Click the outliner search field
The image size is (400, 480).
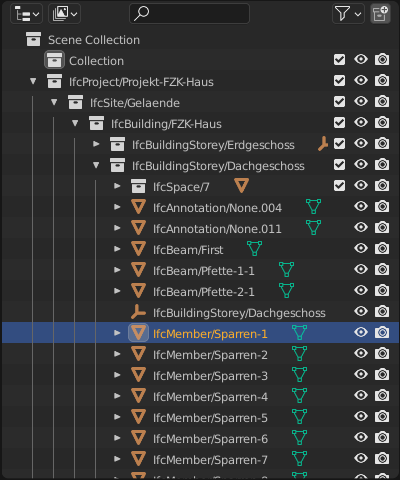coord(189,14)
